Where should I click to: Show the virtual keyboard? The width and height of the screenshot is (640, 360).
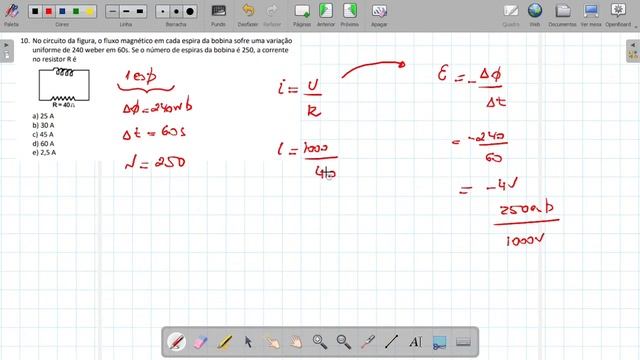point(463,342)
